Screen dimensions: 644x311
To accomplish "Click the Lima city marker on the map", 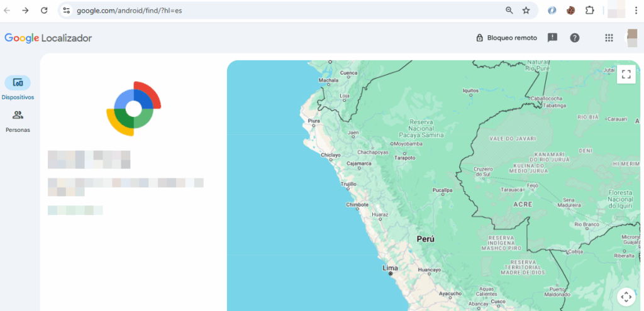I will 391,273.
